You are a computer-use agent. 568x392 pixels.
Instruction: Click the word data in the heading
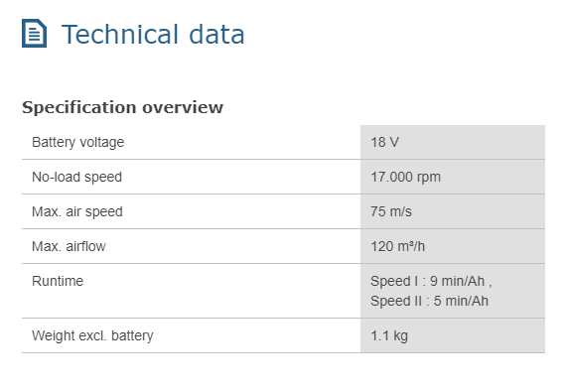point(216,35)
